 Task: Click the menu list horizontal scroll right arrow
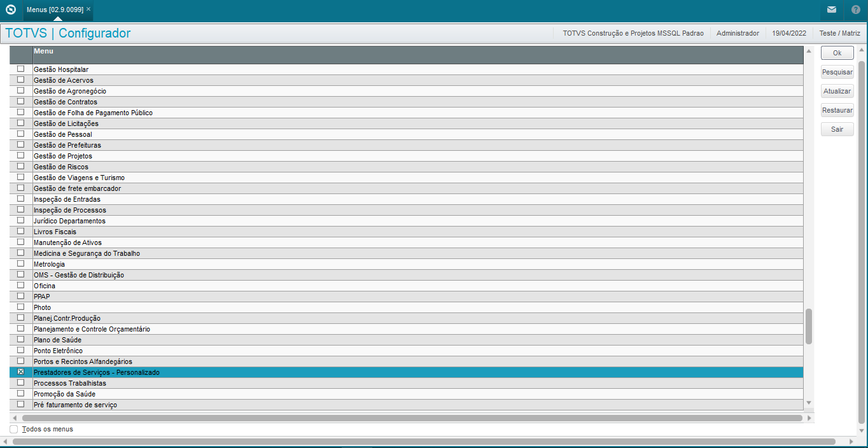(809, 418)
